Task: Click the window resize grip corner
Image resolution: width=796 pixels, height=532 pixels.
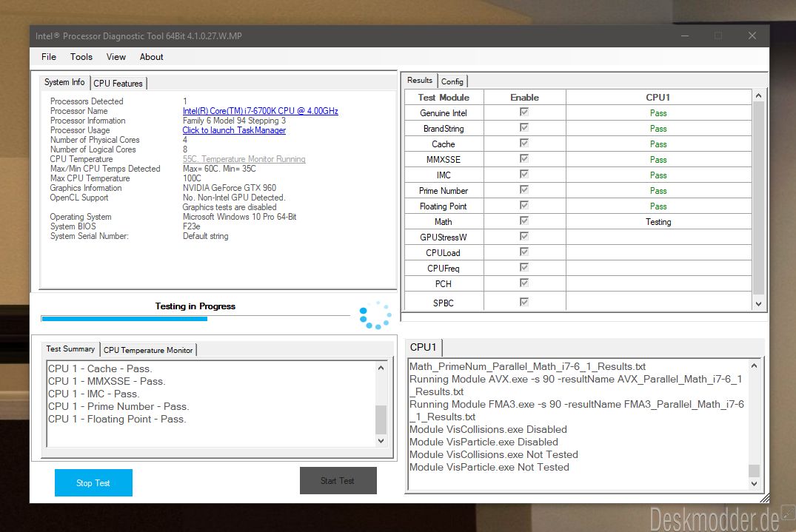Action: pyautogui.click(x=764, y=499)
